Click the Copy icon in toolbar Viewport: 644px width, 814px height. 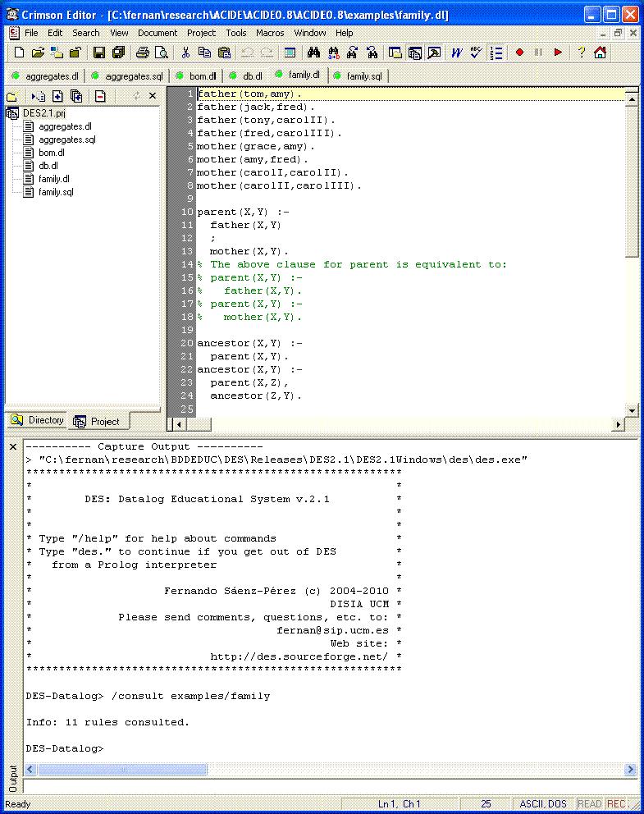click(204, 53)
